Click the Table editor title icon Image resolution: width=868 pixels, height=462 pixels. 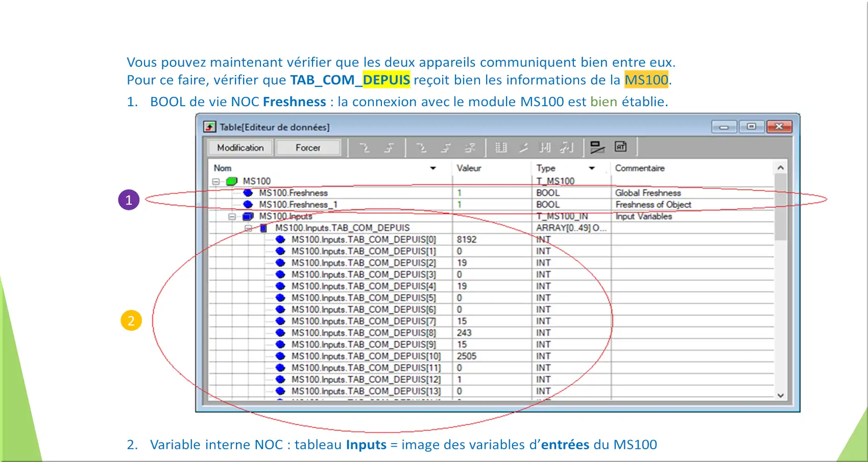point(210,127)
